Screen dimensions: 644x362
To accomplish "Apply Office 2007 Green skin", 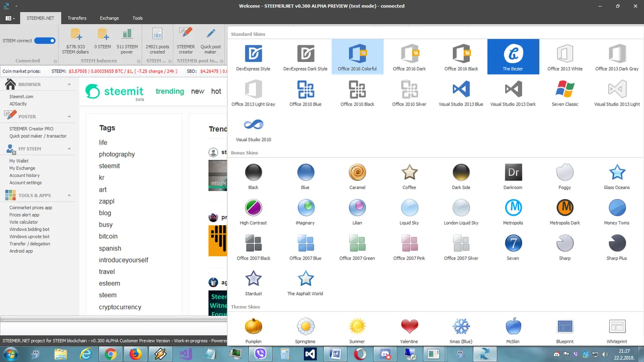I will coord(357,246).
